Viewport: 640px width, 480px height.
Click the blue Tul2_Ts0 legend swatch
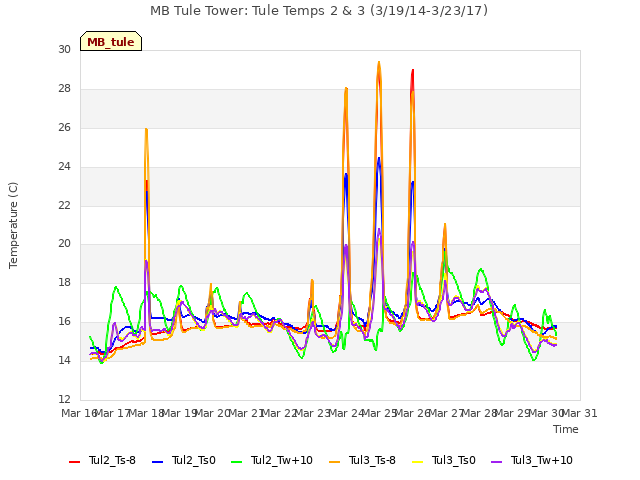click(x=158, y=462)
